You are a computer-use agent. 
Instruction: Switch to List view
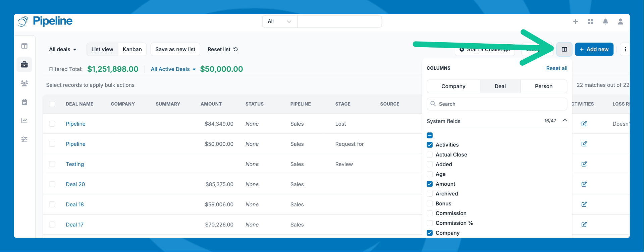(102, 49)
